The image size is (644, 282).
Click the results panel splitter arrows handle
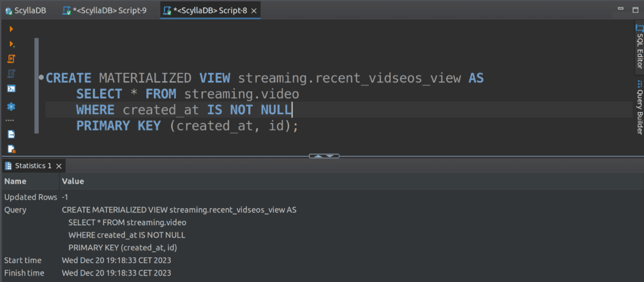324,156
